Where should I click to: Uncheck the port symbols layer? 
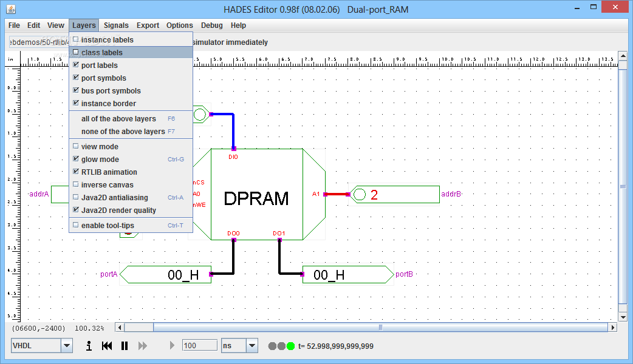pyautogui.click(x=131, y=78)
